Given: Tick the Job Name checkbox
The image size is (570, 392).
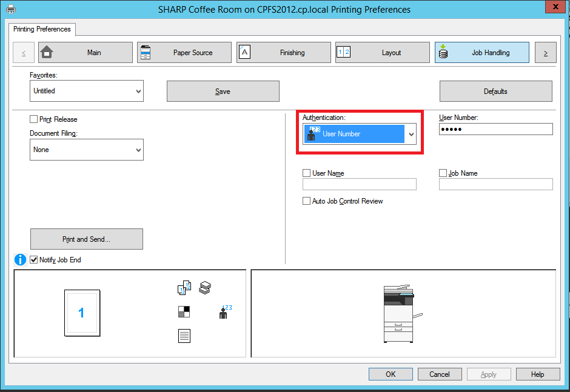Looking at the screenshot, I should tap(443, 173).
